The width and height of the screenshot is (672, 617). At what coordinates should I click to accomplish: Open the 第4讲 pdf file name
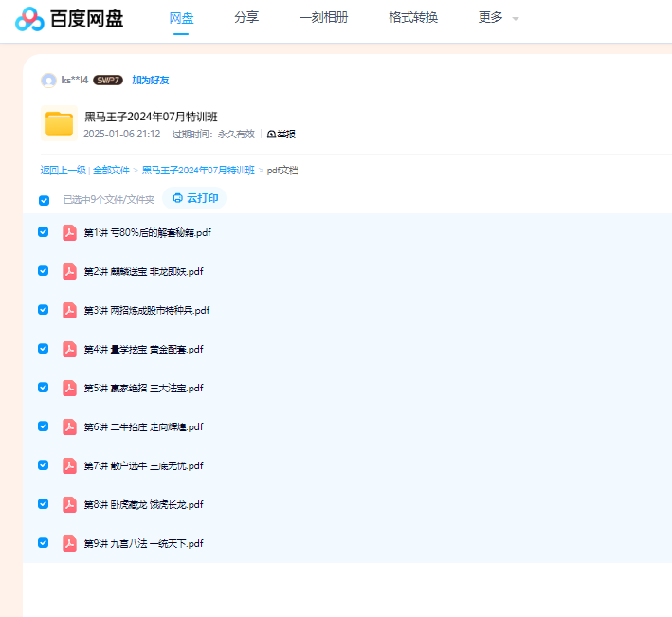(143, 349)
